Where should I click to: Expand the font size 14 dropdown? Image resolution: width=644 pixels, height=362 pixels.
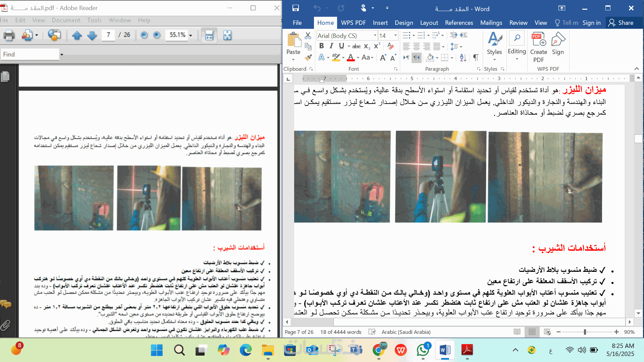click(395, 36)
